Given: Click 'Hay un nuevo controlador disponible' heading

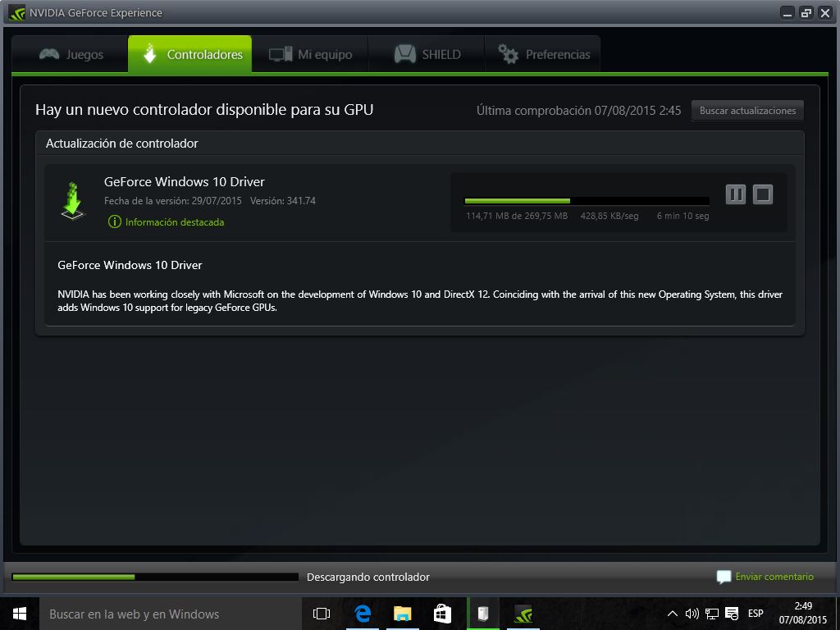Looking at the screenshot, I should coord(204,110).
